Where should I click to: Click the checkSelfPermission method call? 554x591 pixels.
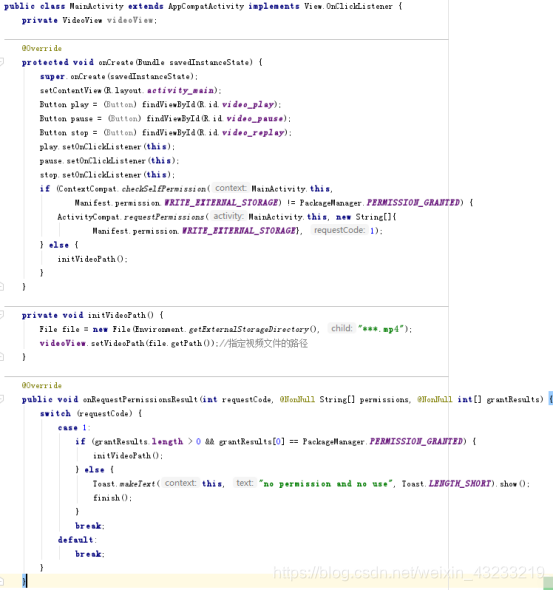(164, 189)
